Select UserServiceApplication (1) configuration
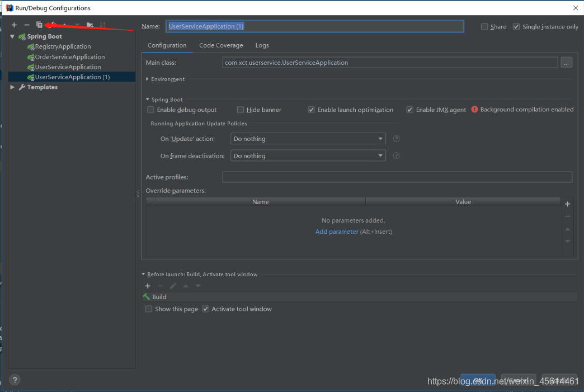Viewport: 584px width, 392px height. (x=72, y=77)
